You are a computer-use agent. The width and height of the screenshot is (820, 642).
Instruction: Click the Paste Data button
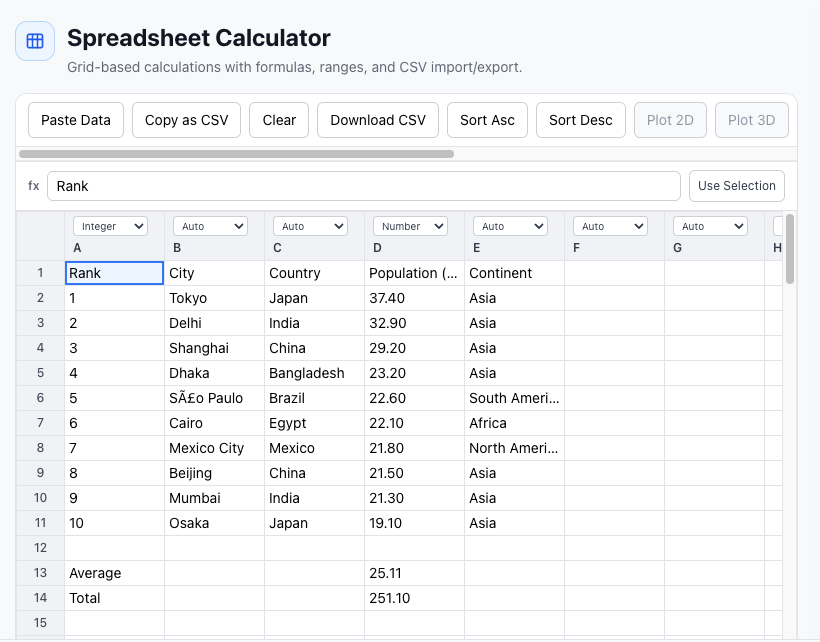tap(76, 120)
